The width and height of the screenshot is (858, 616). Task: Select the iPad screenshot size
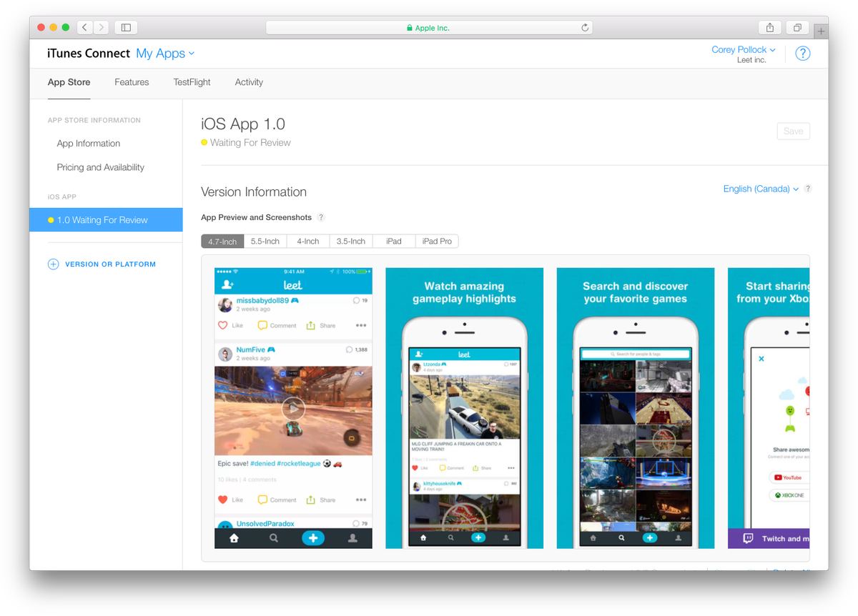[x=394, y=242]
